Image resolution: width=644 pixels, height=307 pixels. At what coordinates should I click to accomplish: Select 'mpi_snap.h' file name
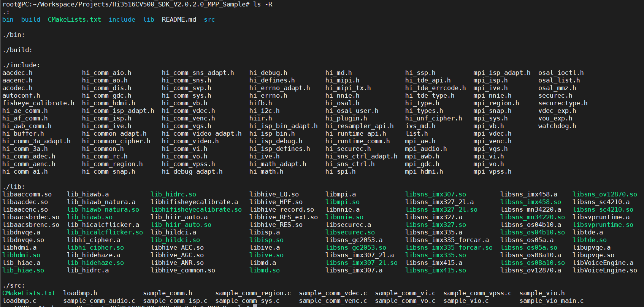point(493,111)
